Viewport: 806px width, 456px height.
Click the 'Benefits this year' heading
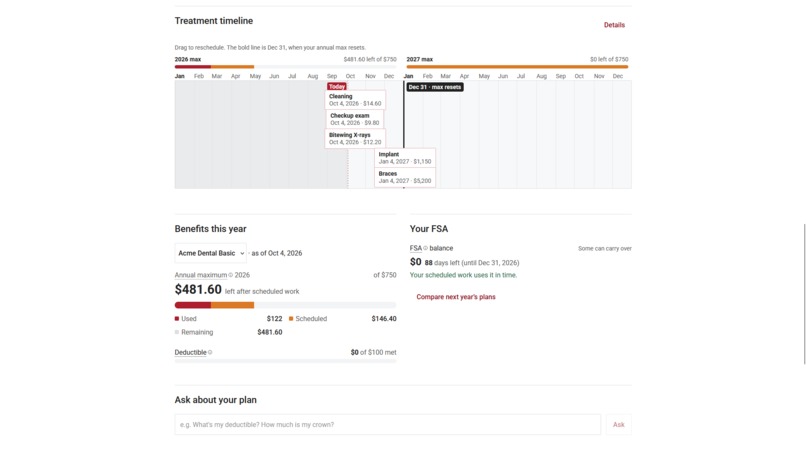(x=210, y=229)
